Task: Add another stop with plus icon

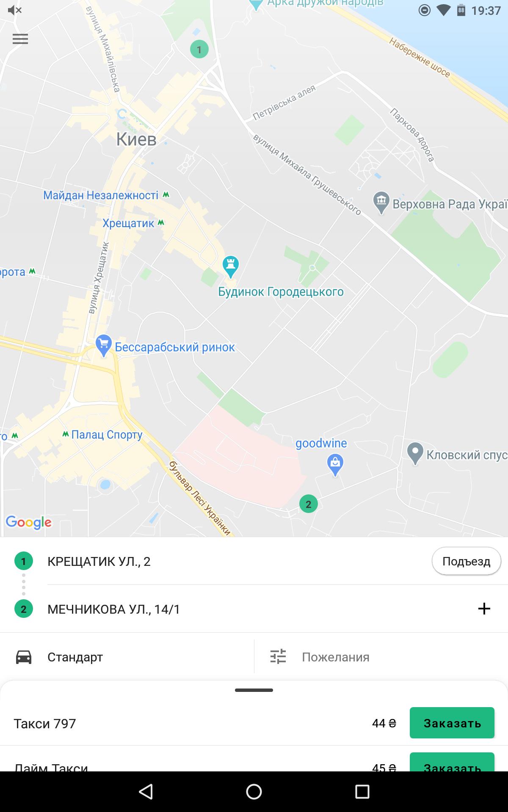Action: [x=484, y=609]
